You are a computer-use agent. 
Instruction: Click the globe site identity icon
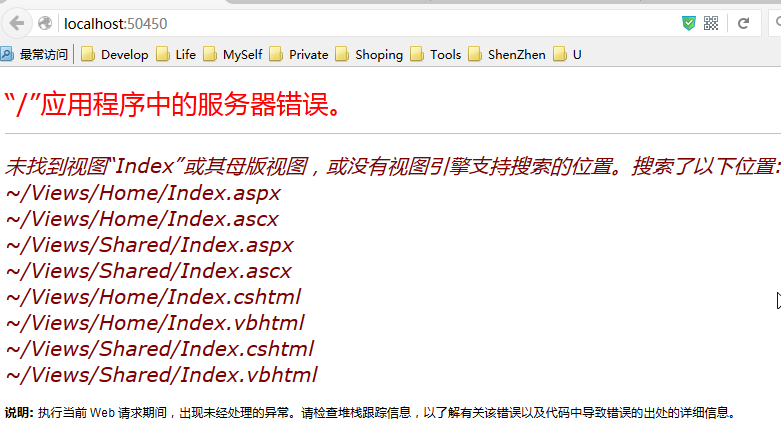pyautogui.click(x=45, y=23)
